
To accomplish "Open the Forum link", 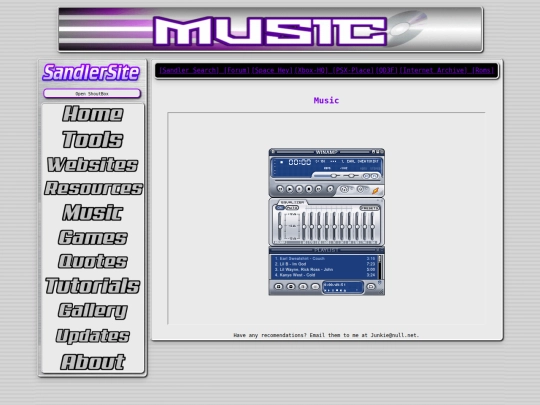I will 237,70.
